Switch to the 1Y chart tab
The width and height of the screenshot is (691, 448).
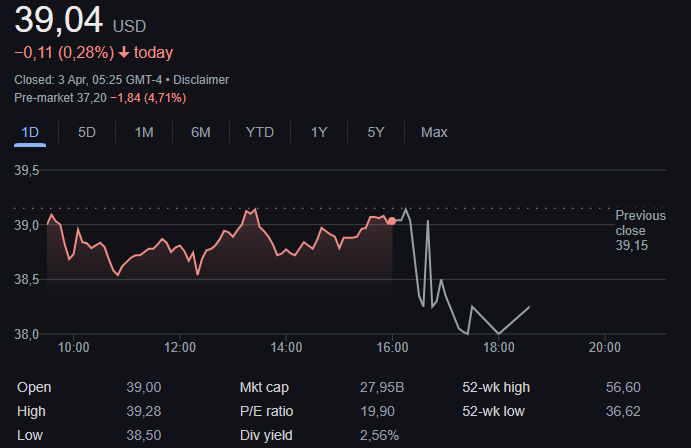[x=319, y=132]
